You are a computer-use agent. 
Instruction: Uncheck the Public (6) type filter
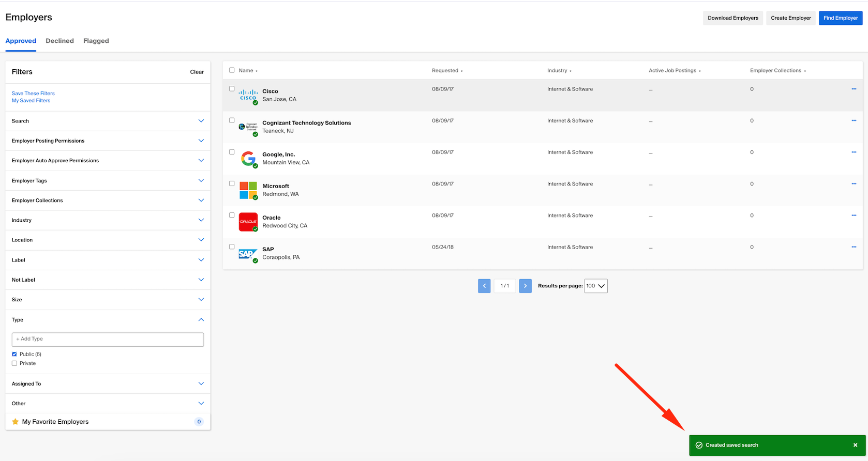click(x=14, y=354)
